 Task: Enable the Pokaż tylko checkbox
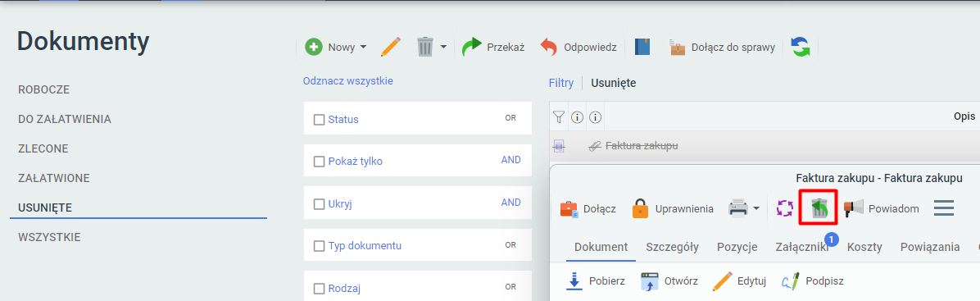319,162
